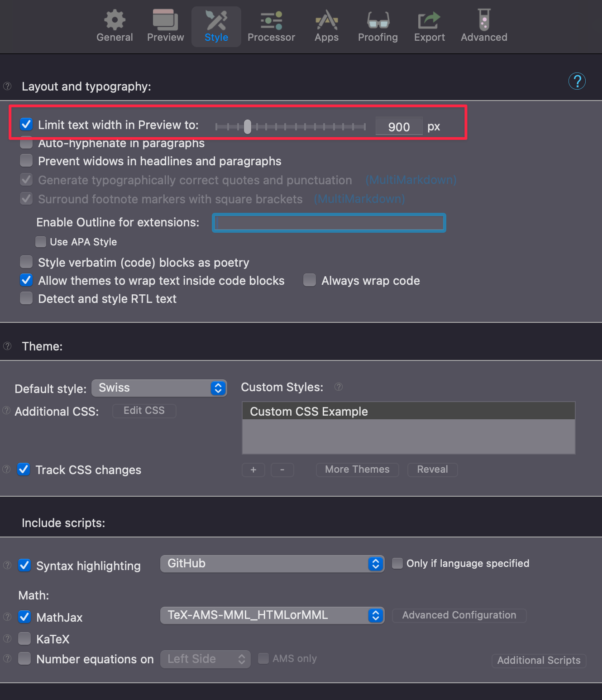
Task: Click the More Themes button
Action: 357,470
